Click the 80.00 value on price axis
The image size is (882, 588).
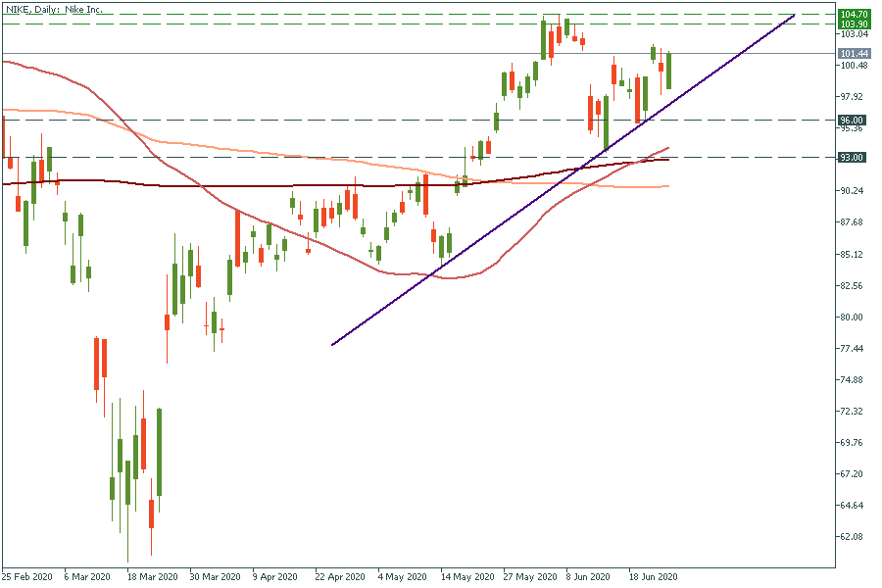coord(853,318)
